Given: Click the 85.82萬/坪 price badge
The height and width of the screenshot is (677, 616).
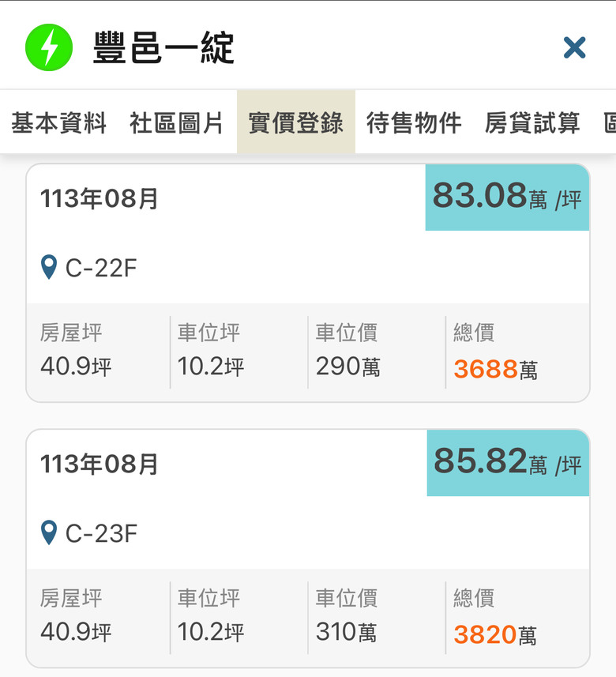Looking at the screenshot, I should [x=508, y=463].
